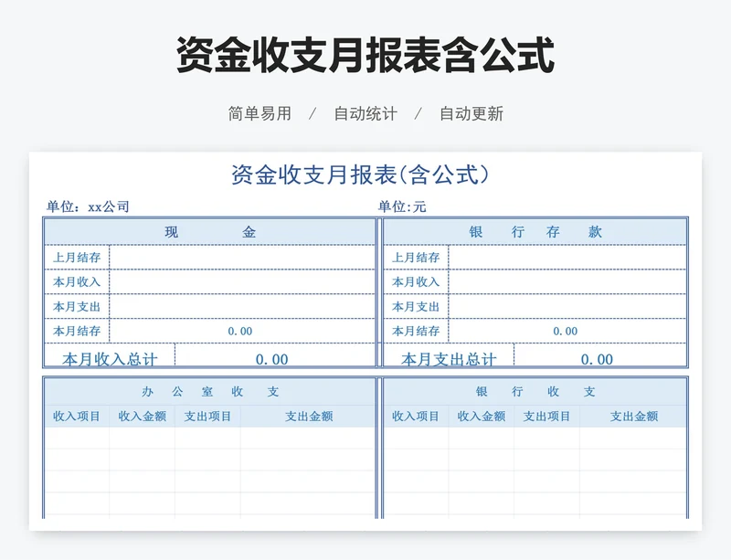Click 上月结存 label in 现金 section
Viewport: 731px width, 560px height.
point(77,258)
